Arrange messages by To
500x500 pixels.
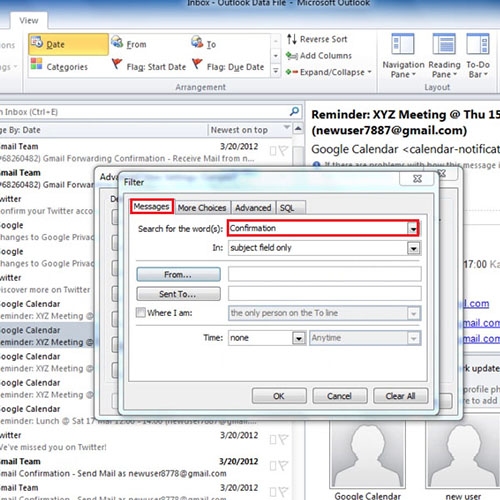coord(204,44)
